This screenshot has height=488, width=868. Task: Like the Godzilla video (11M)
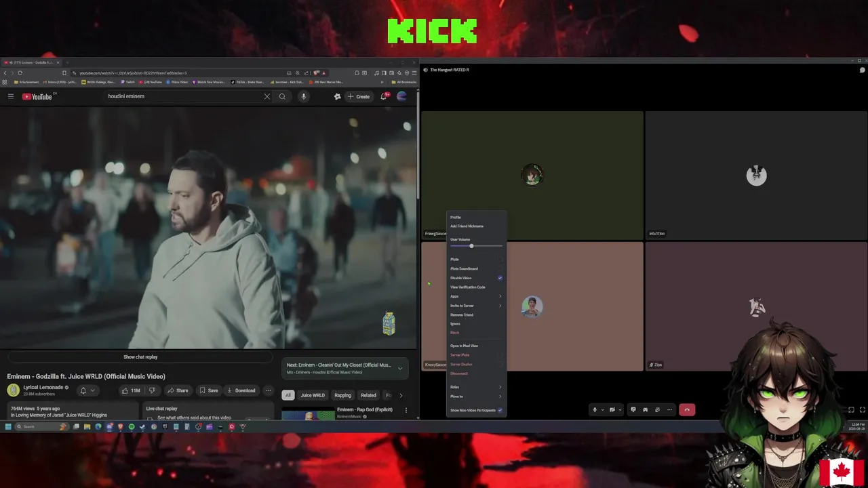point(131,390)
